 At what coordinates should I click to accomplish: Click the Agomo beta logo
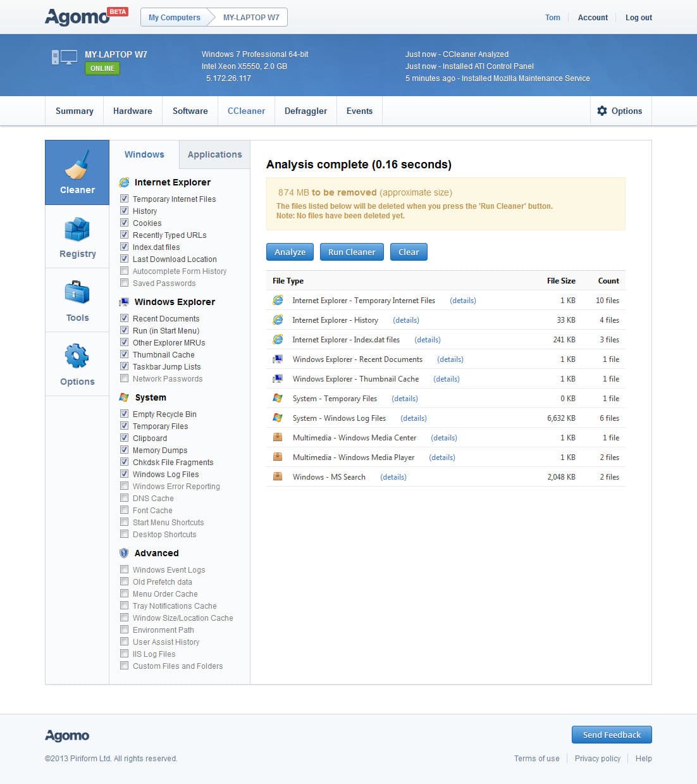(x=86, y=16)
